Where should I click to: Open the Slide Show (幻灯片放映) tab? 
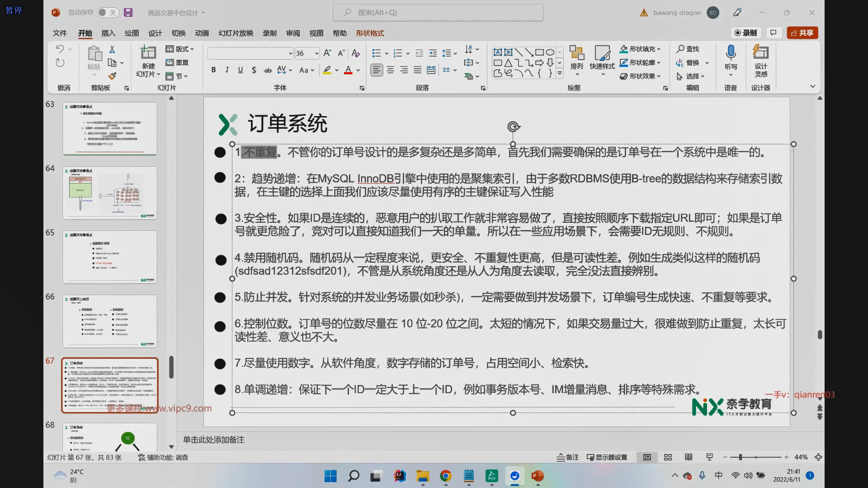pyautogui.click(x=236, y=33)
